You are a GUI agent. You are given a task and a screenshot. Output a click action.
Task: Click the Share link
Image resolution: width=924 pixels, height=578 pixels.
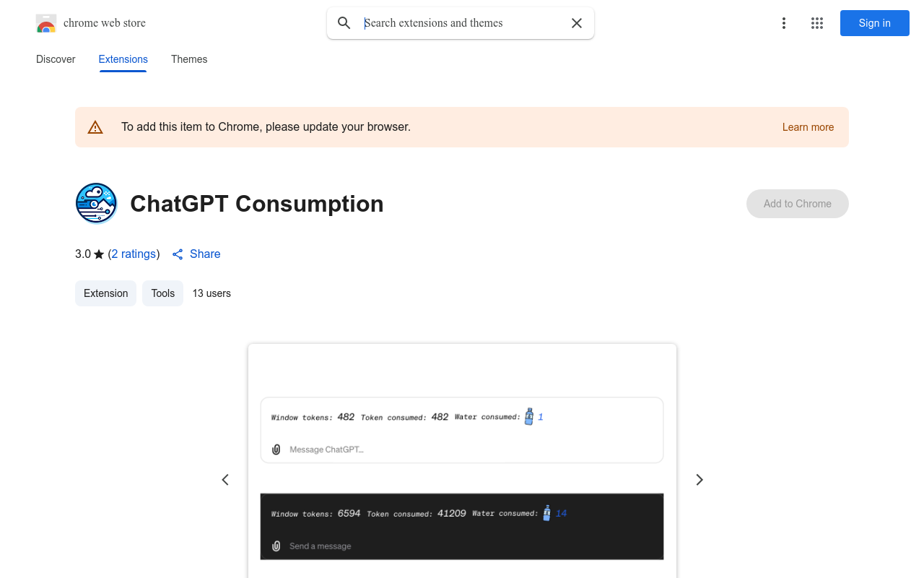point(196,254)
